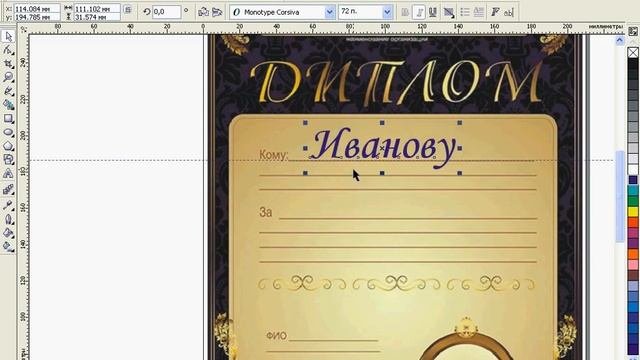Select the Иванову text object

382,148
